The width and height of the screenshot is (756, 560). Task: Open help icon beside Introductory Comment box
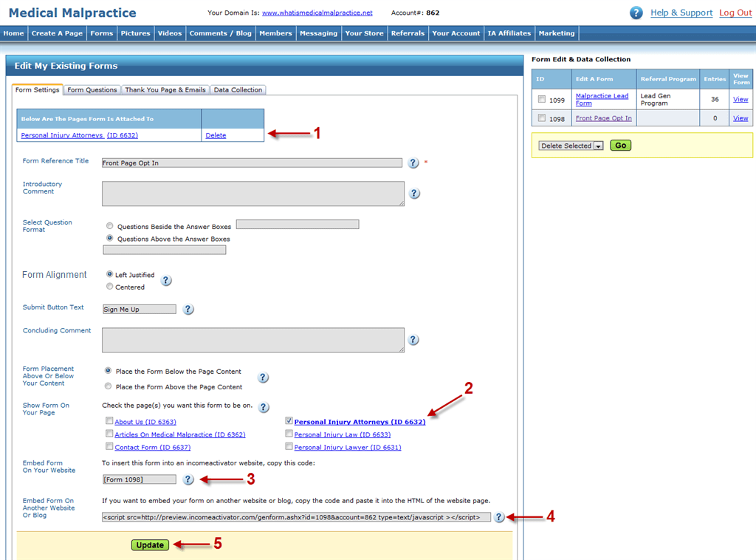tap(414, 194)
